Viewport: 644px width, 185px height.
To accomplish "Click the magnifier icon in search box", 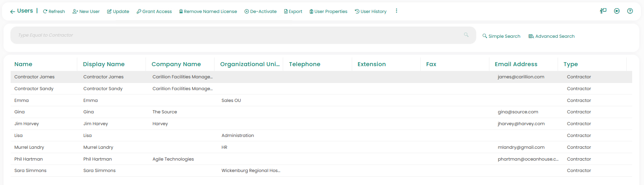I will [466, 35].
